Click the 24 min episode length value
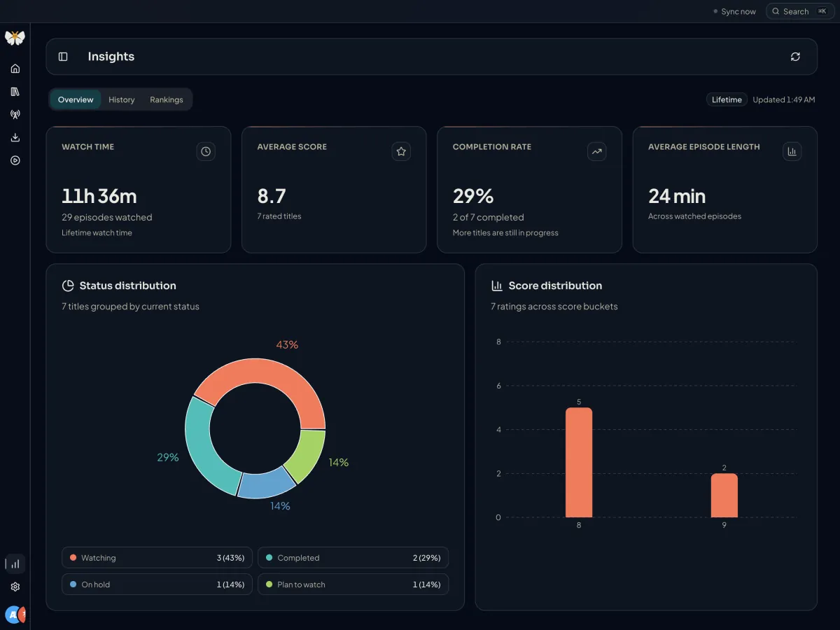Screen dimensions: 840x630 click(677, 196)
